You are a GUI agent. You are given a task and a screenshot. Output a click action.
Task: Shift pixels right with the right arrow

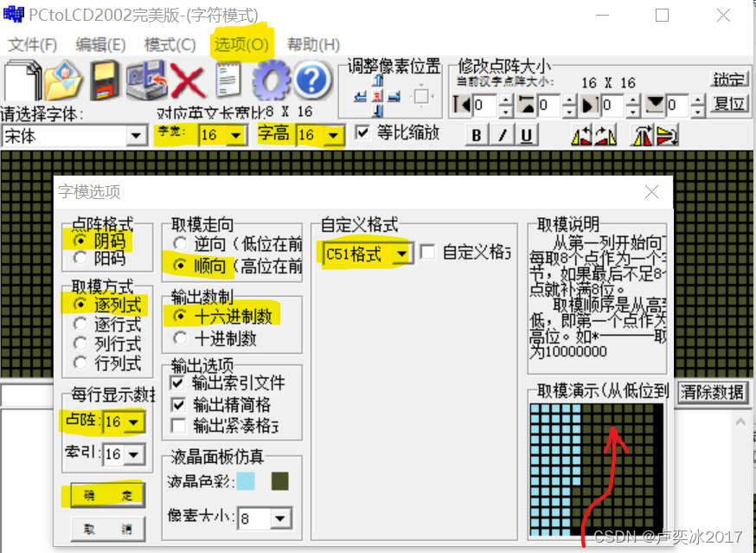pyautogui.click(x=394, y=97)
